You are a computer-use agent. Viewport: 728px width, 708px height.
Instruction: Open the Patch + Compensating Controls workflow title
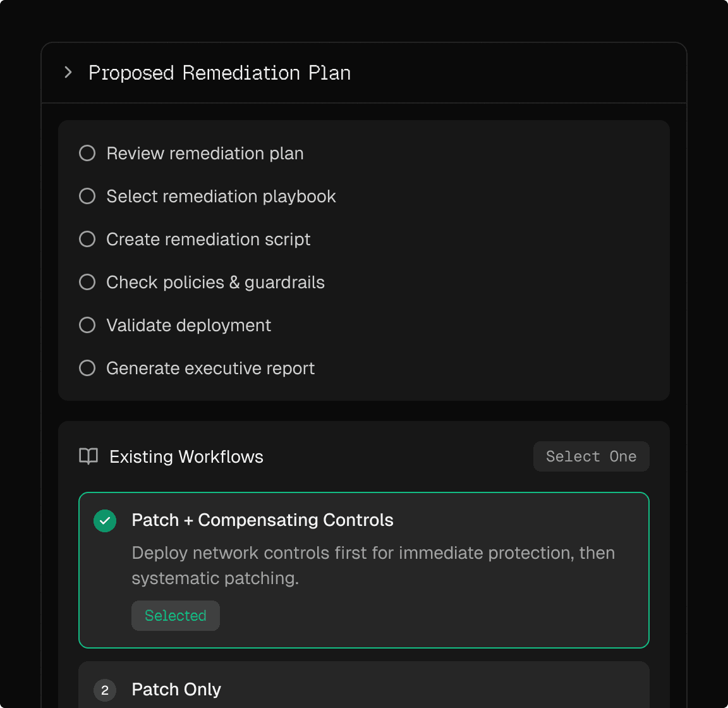click(x=262, y=520)
